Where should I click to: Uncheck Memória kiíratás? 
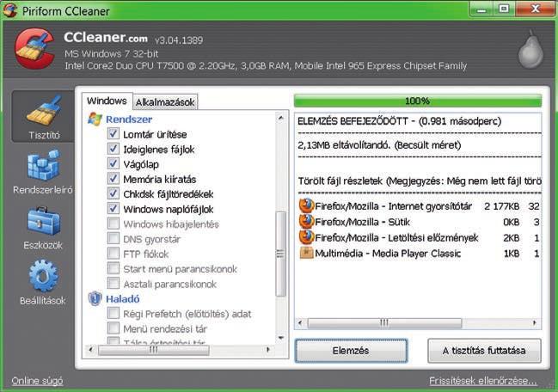pos(113,179)
